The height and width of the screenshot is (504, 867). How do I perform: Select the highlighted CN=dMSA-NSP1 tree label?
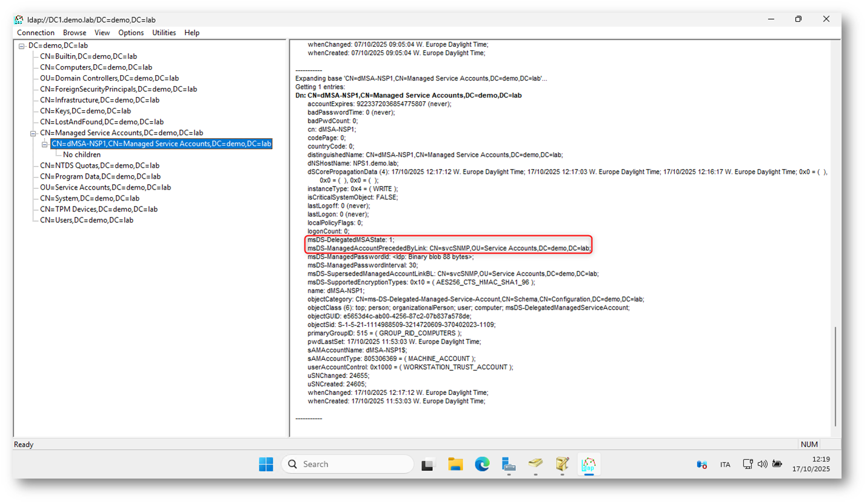click(161, 144)
